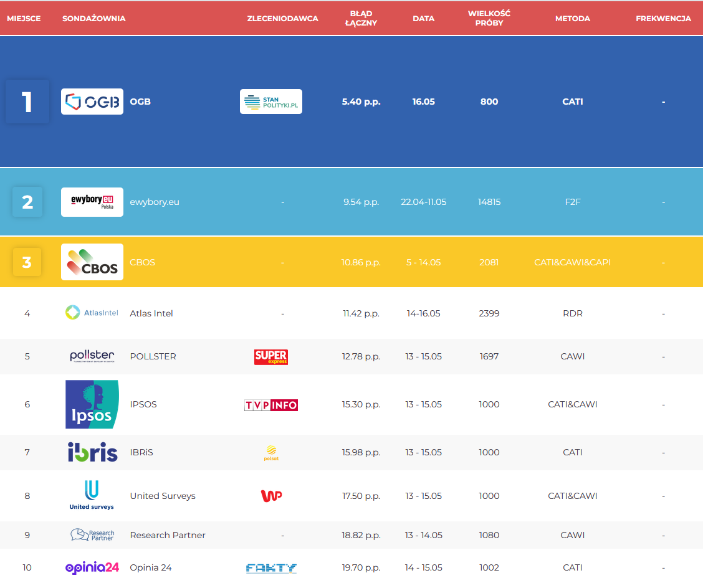Select the 2081 sample size cell
Viewport: 703px width, 588px height.
[x=489, y=262]
